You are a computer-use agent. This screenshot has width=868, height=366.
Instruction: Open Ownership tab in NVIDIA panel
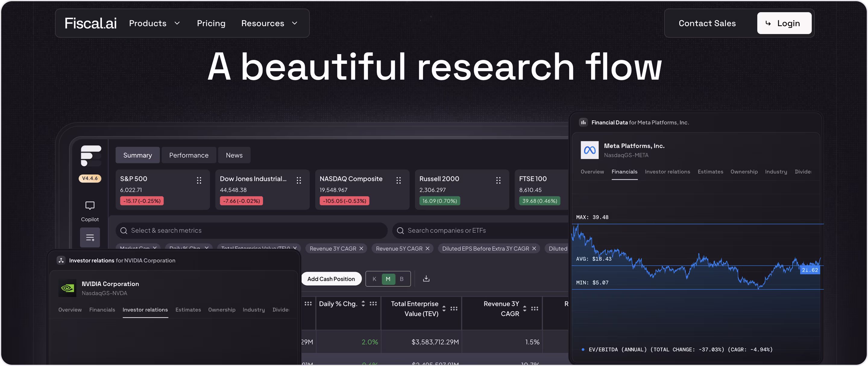222,310
